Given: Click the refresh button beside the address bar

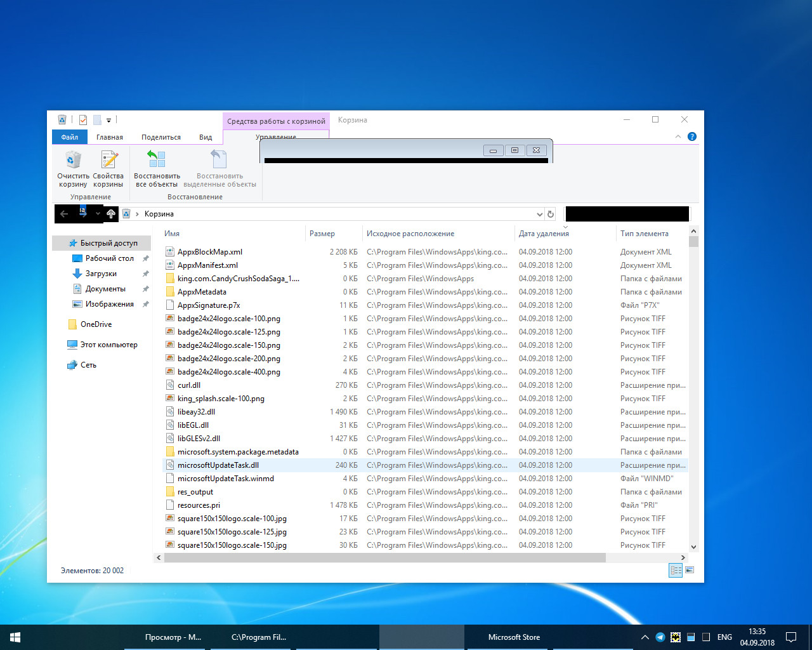Looking at the screenshot, I should (551, 214).
